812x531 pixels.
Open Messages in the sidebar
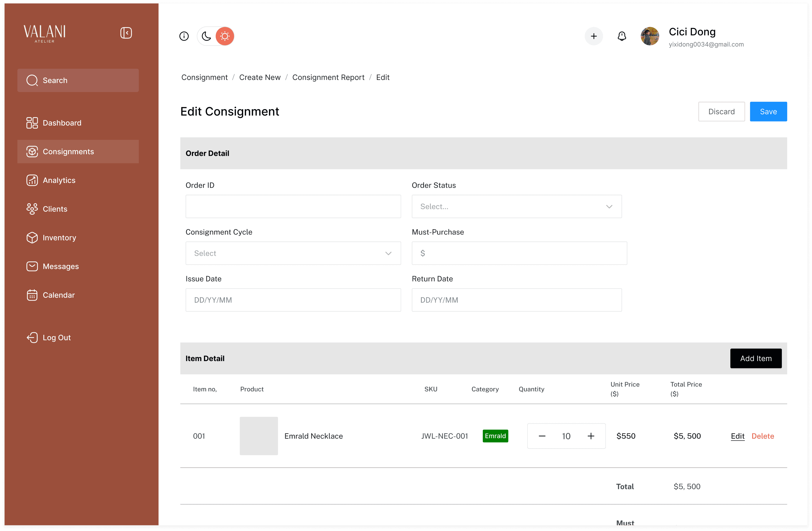click(x=60, y=266)
